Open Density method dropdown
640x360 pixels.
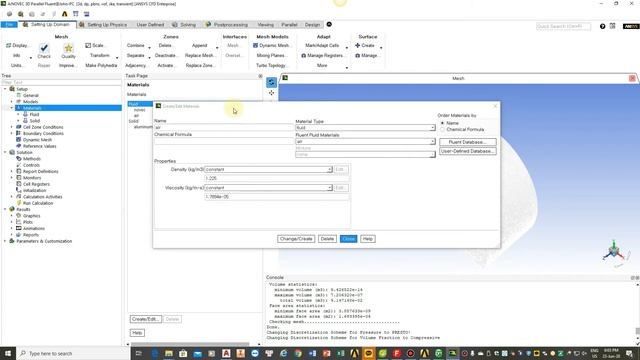[x=269, y=169]
